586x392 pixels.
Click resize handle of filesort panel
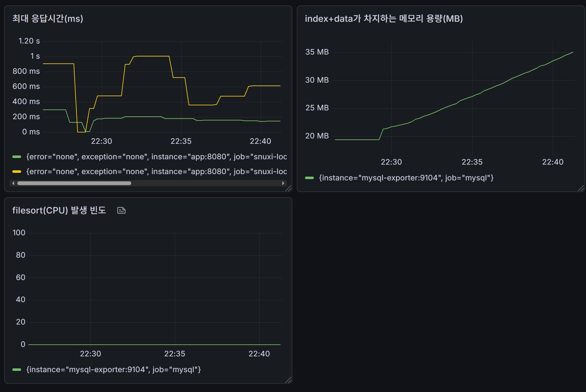pos(288,380)
